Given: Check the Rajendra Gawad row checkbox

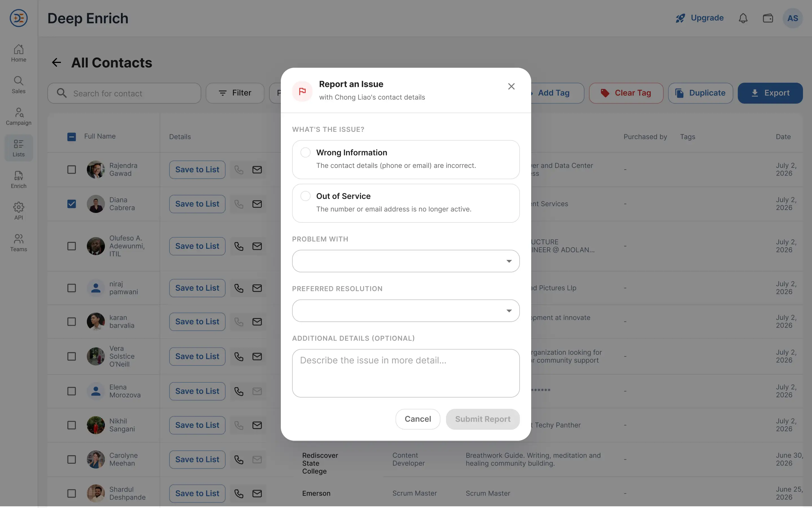Looking at the screenshot, I should tap(71, 170).
